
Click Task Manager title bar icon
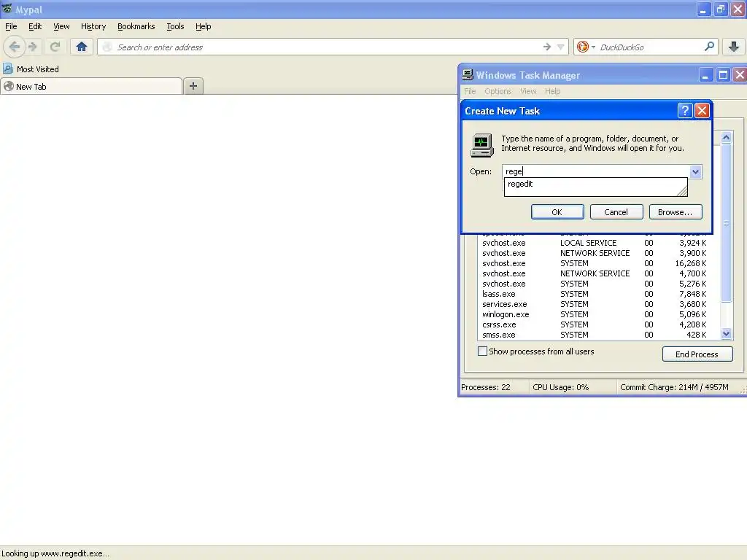[x=468, y=75]
